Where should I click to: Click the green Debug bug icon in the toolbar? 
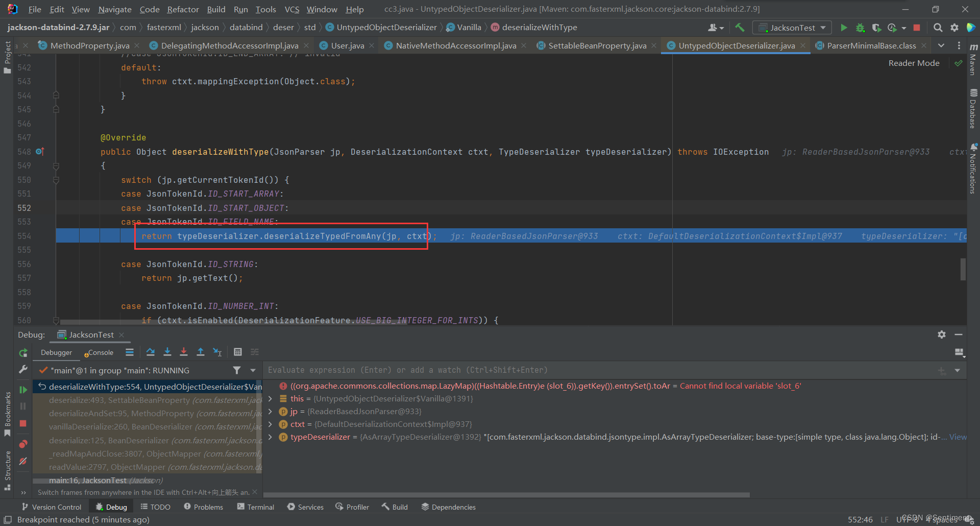pyautogui.click(x=860, y=28)
